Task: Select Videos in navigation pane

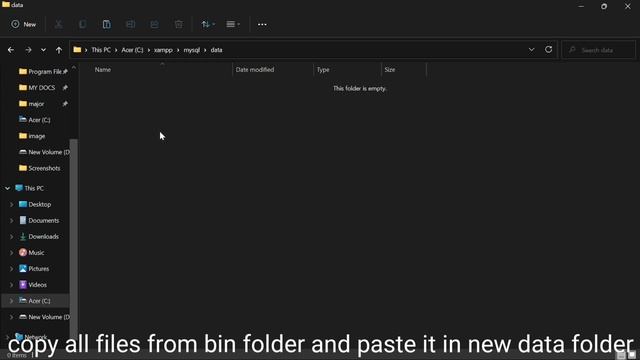Action: 33,285
